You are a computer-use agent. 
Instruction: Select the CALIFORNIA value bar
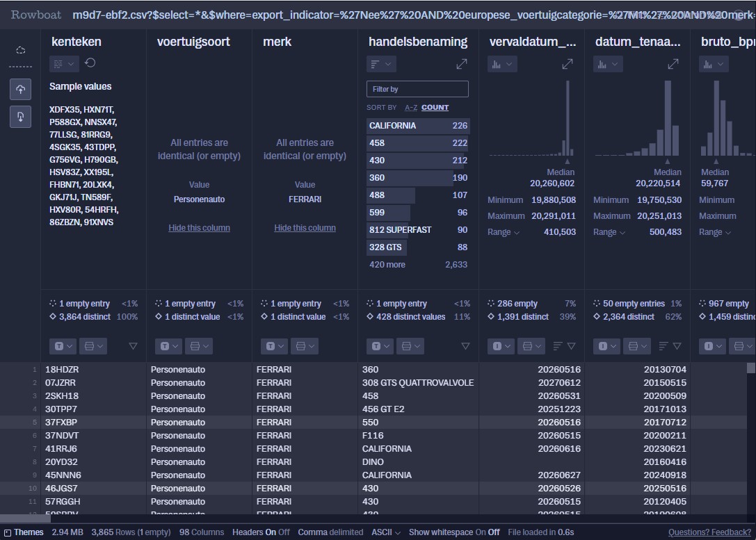[417, 126]
